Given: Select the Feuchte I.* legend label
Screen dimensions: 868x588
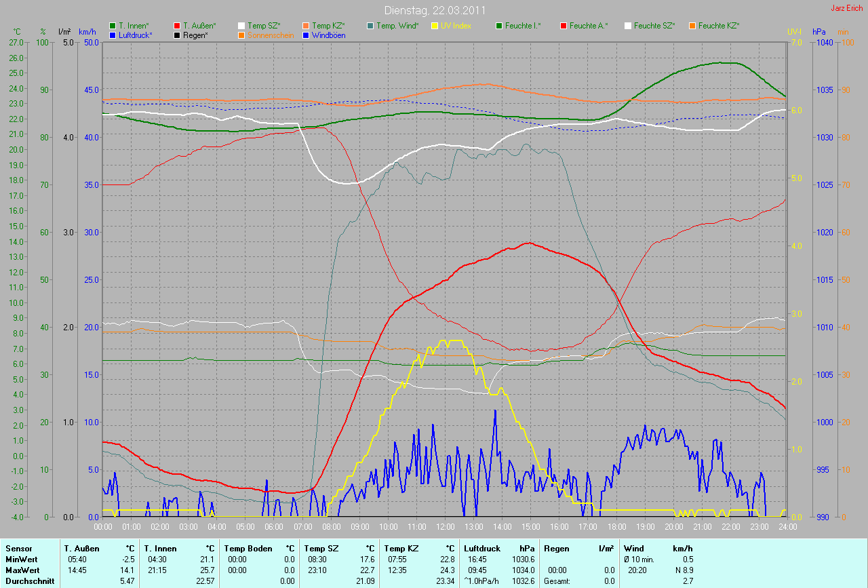Looking at the screenshot, I should 523,26.
